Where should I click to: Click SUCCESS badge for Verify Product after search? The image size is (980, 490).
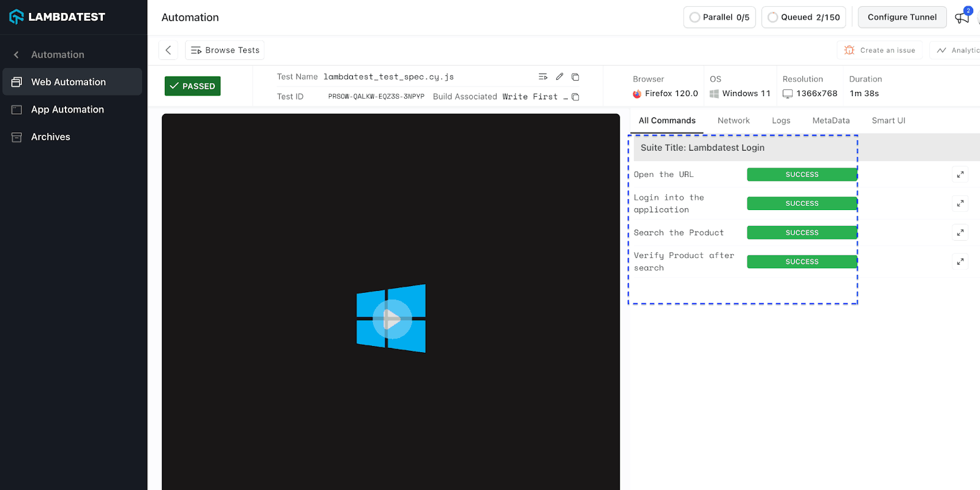click(802, 262)
